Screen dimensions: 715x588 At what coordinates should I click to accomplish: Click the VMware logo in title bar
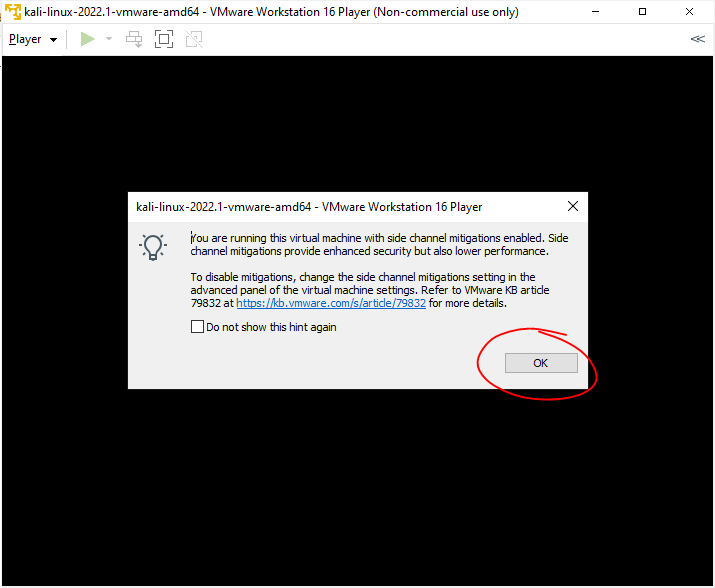13,12
